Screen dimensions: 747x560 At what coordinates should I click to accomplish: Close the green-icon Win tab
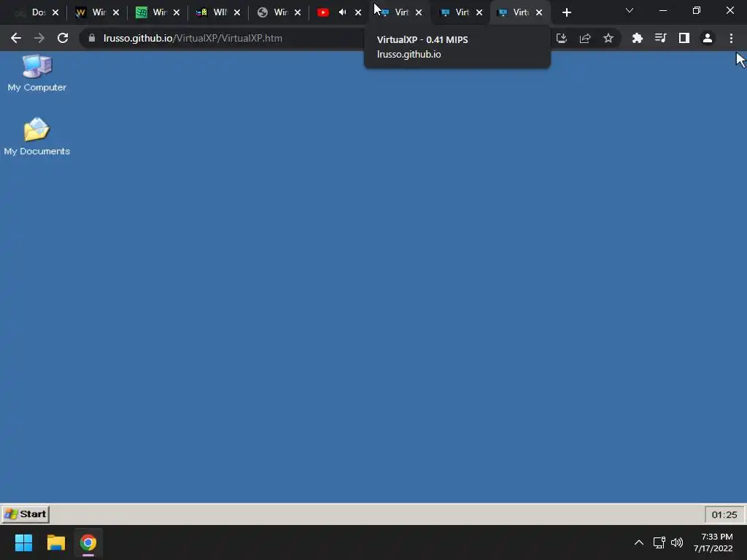coord(177,12)
